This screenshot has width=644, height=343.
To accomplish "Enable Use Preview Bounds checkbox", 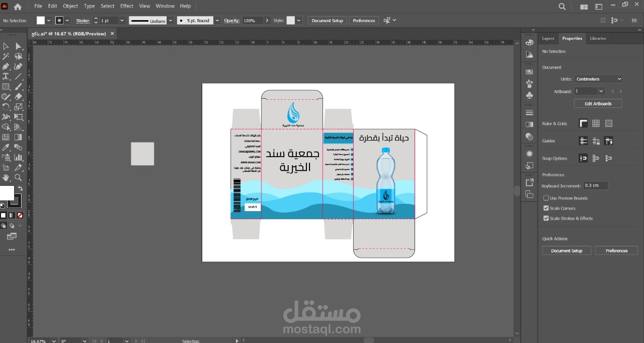I will [x=546, y=198].
